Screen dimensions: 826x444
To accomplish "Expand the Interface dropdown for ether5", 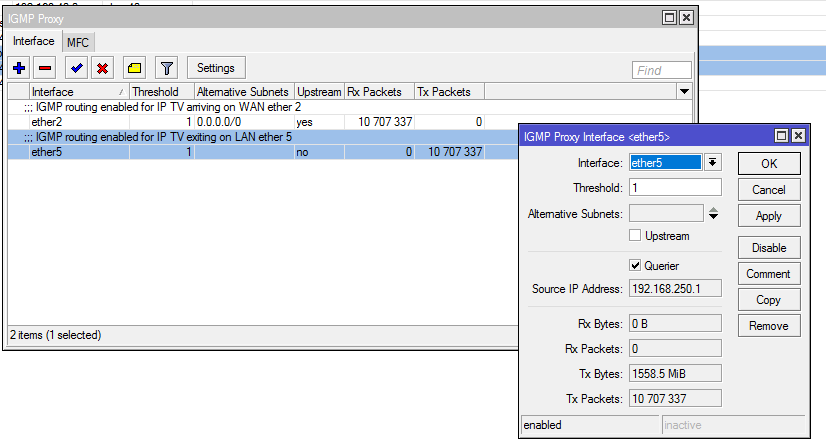I will [712, 163].
